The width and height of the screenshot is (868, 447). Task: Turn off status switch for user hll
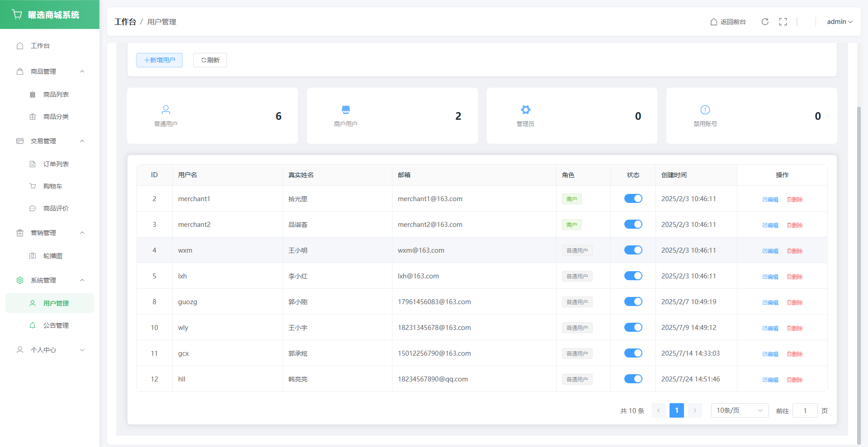tap(633, 379)
